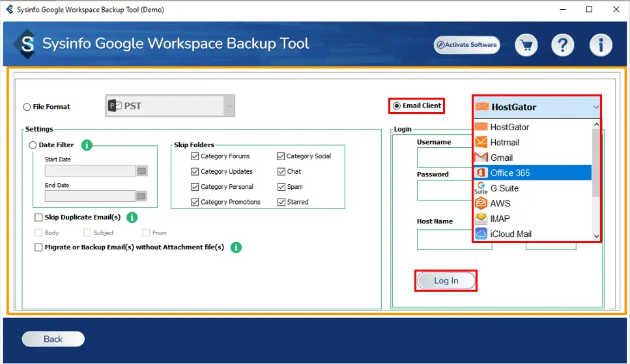This screenshot has width=630, height=364.
Task: Go back using the Back button
Action: pyautogui.click(x=53, y=339)
